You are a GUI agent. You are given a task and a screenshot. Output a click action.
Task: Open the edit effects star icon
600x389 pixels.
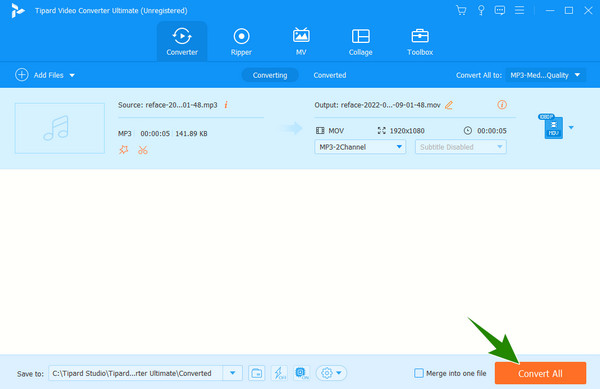coord(124,150)
